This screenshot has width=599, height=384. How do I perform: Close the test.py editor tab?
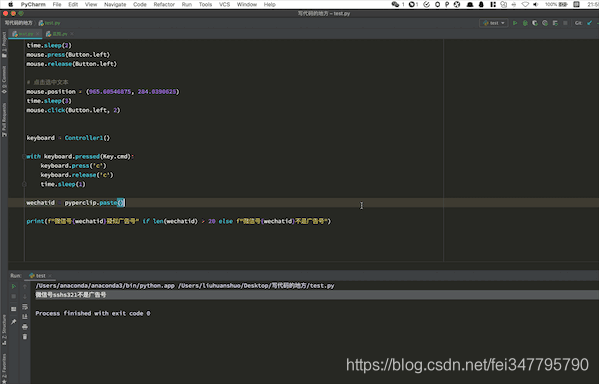[37, 34]
